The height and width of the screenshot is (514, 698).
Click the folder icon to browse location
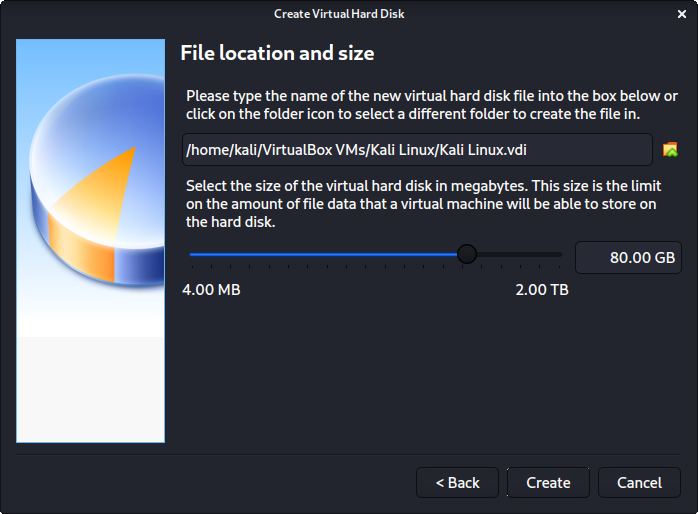(670, 150)
